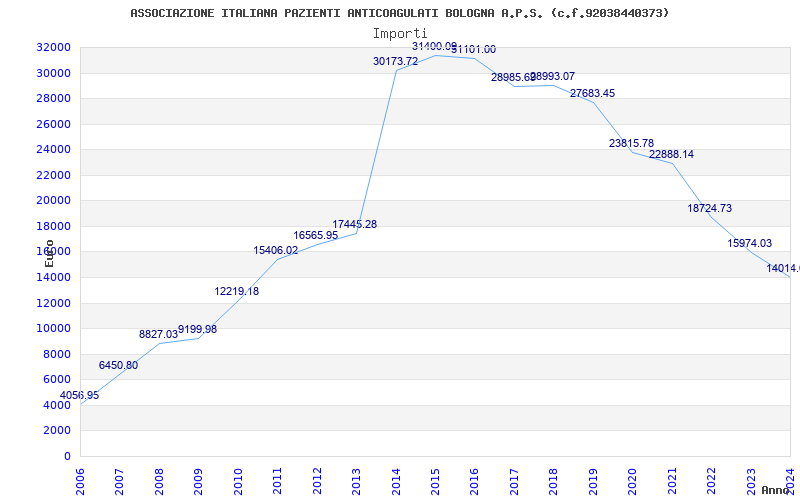Viewport: 800px width, 500px height.
Task: Select the 15406.02 value label
Action: tap(276, 251)
